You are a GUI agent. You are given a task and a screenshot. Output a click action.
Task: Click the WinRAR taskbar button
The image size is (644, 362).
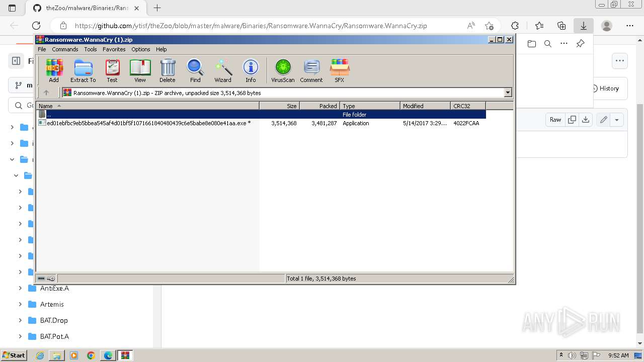tap(125, 355)
